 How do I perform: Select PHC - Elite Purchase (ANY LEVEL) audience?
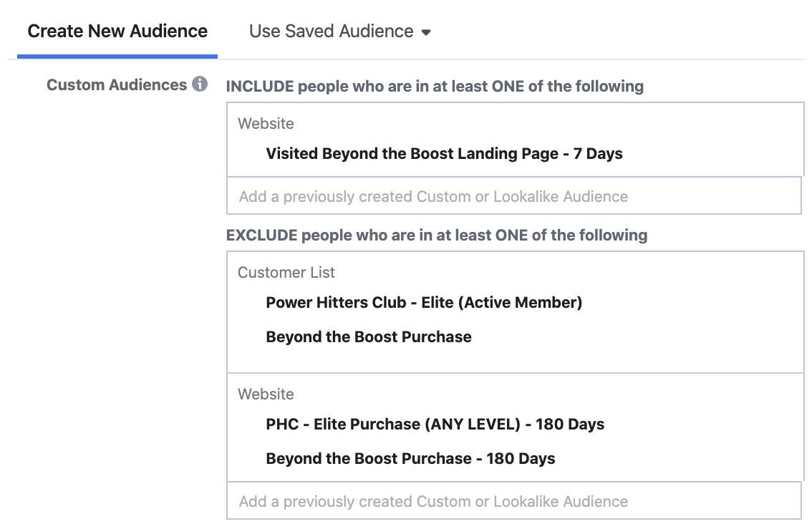(435, 424)
